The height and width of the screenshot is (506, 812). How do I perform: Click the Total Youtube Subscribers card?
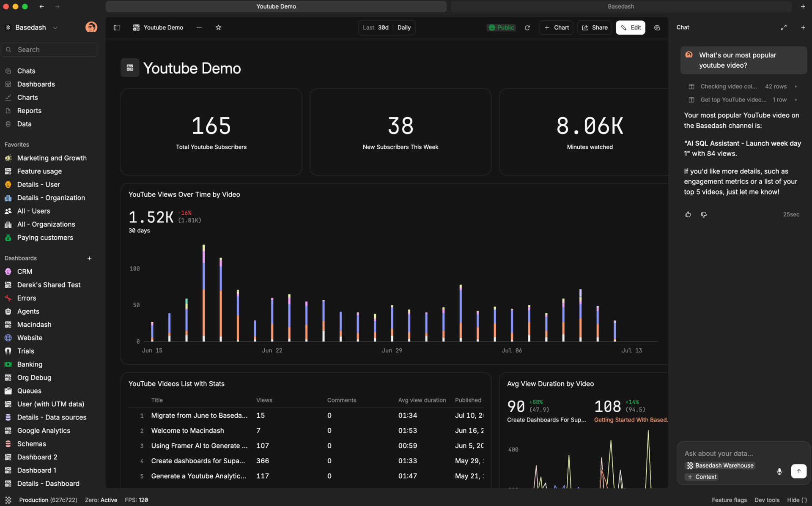(211, 132)
